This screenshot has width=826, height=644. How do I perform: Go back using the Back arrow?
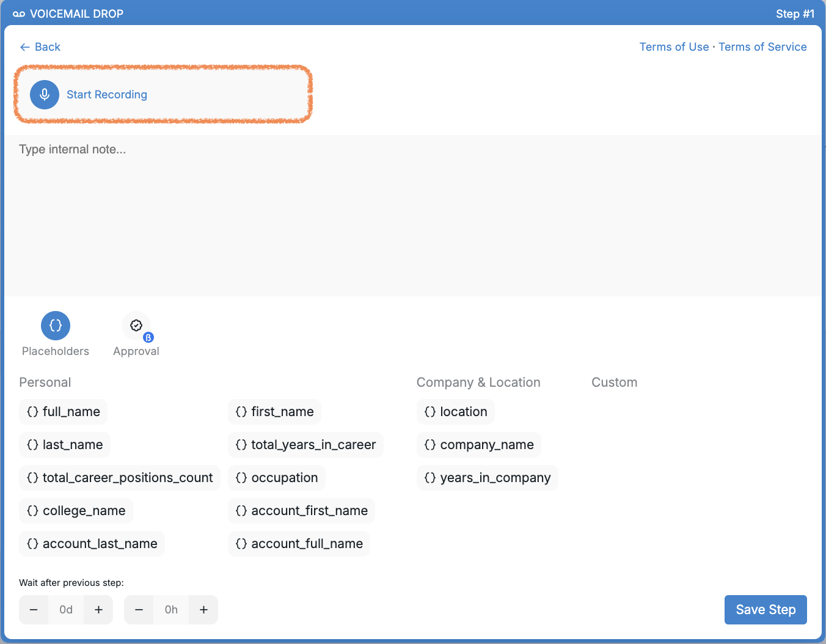(x=40, y=47)
